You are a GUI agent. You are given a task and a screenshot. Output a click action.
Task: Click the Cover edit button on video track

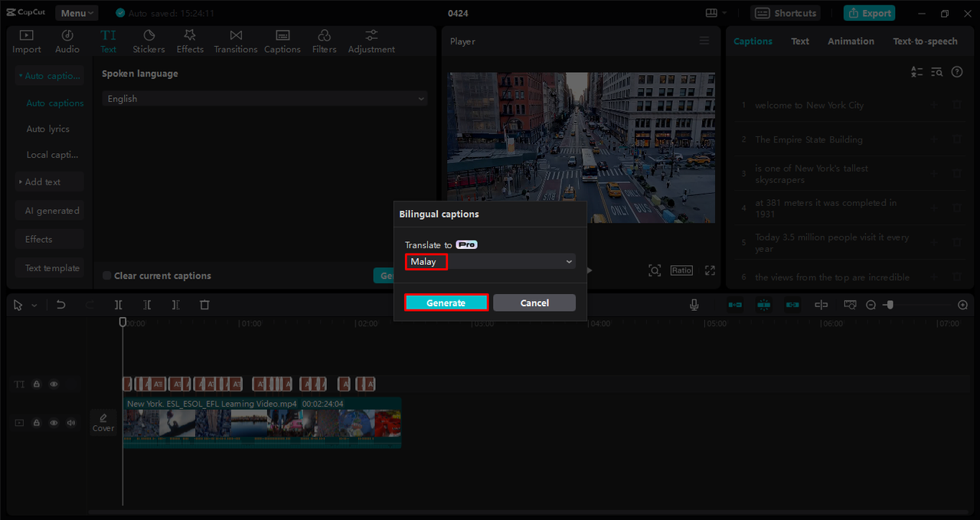(x=103, y=422)
